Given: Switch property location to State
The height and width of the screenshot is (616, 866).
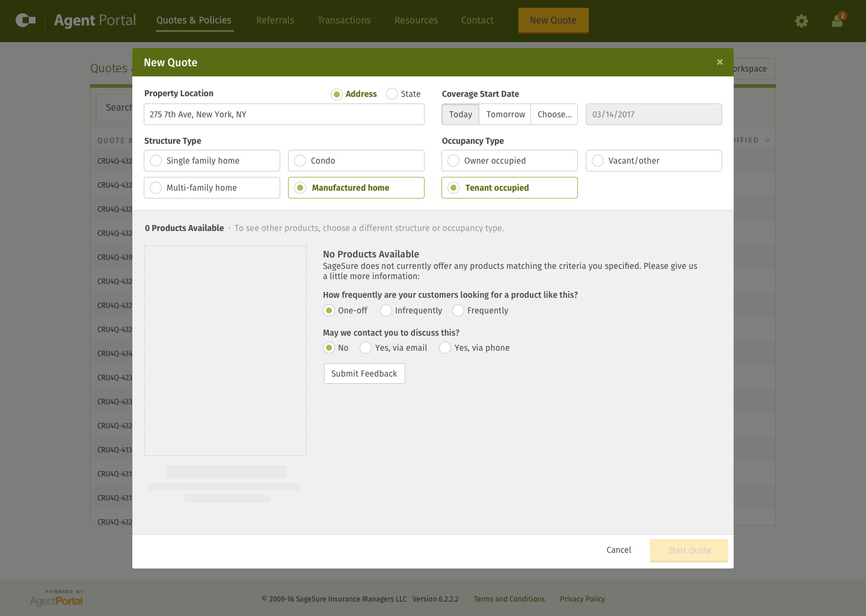Looking at the screenshot, I should pyautogui.click(x=404, y=94).
